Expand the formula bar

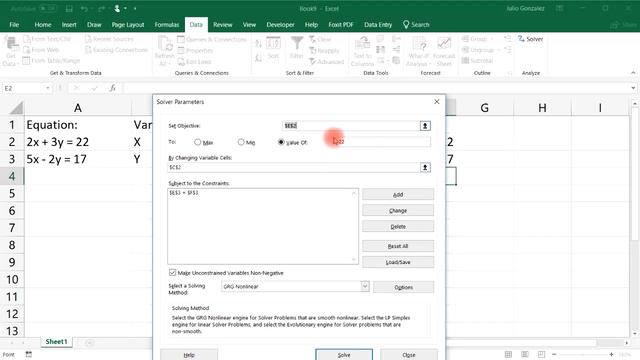[x=633, y=88]
